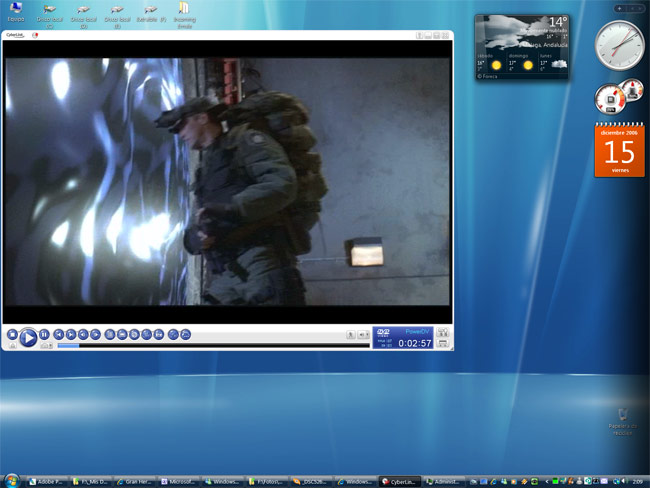The image size is (650, 488).
Task: Expand hidden tray icons with the arrow
Action: [547, 481]
